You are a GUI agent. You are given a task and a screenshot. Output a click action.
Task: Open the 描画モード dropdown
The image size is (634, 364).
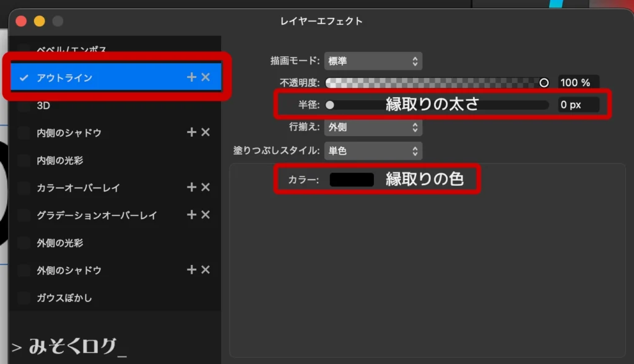373,61
